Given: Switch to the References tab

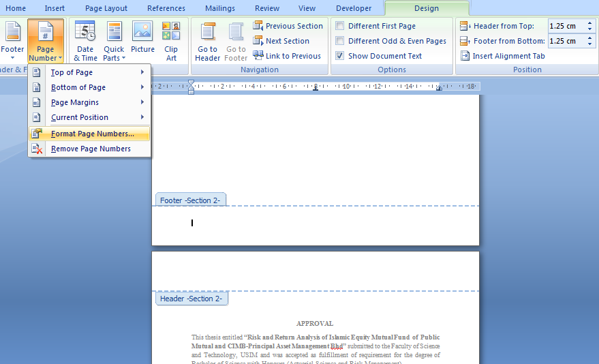Looking at the screenshot, I should click(x=166, y=8).
